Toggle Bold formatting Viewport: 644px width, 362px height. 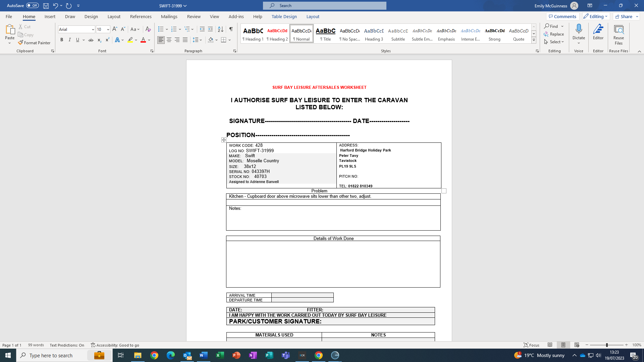click(x=62, y=40)
